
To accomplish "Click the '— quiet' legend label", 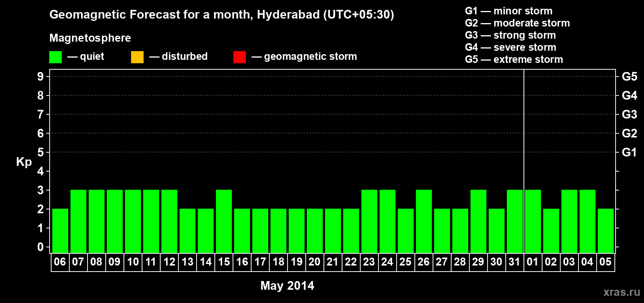I will [86, 57].
